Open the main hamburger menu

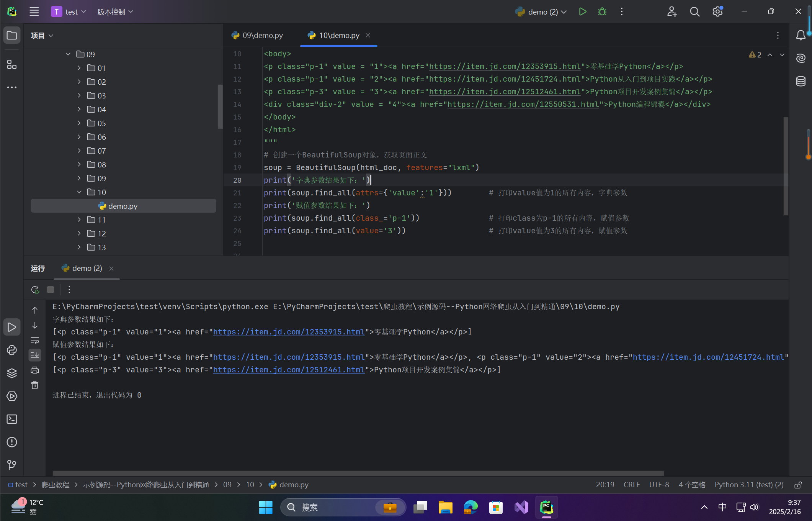point(34,11)
